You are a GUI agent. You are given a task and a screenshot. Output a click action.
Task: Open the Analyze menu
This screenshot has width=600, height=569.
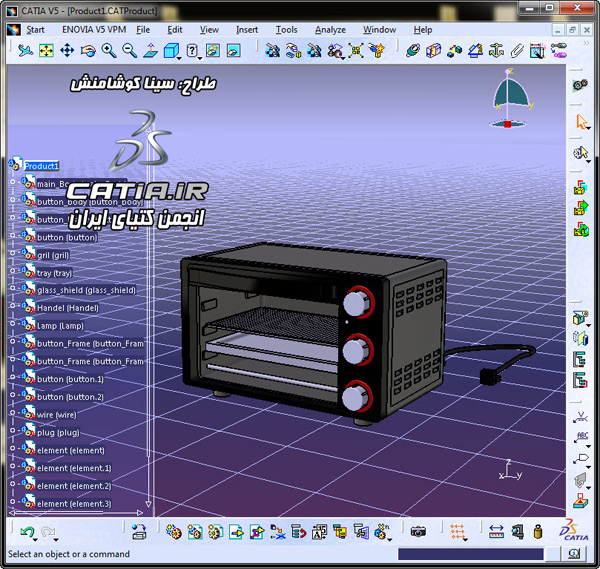pyautogui.click(x=330, y=30)
